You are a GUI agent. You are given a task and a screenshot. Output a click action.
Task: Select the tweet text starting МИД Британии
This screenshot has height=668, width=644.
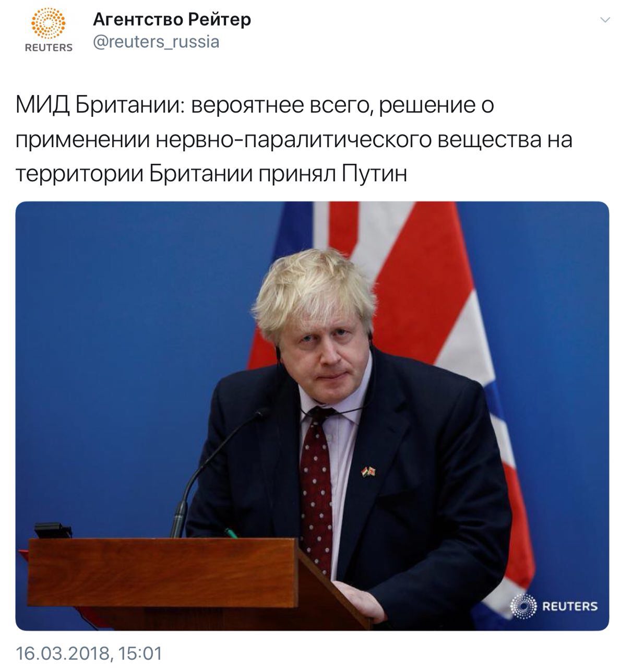[x=294, y=140]
